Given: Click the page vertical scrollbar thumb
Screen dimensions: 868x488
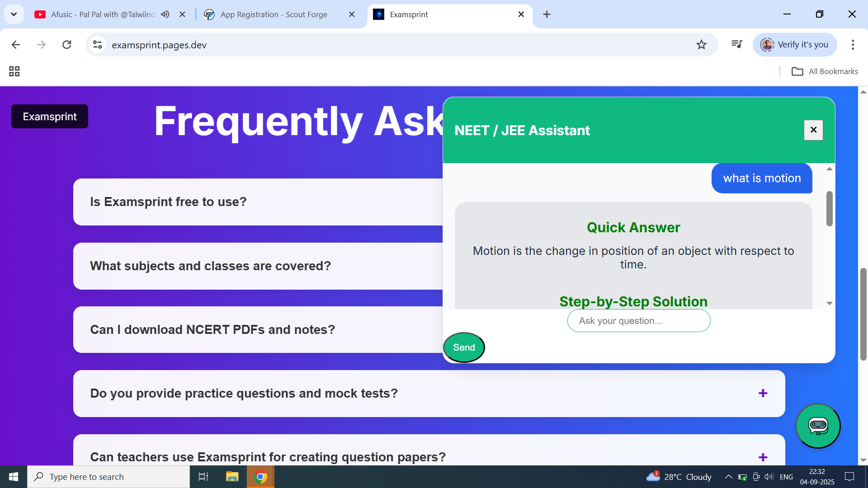Looking at the screenshot, I should (x=863, y=314).
